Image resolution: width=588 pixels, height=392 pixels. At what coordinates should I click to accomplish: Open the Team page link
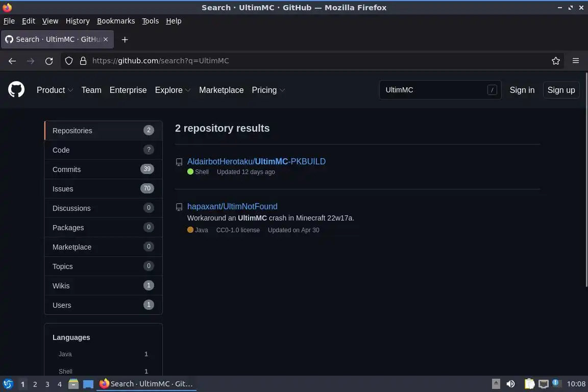(x=91, y=90)
